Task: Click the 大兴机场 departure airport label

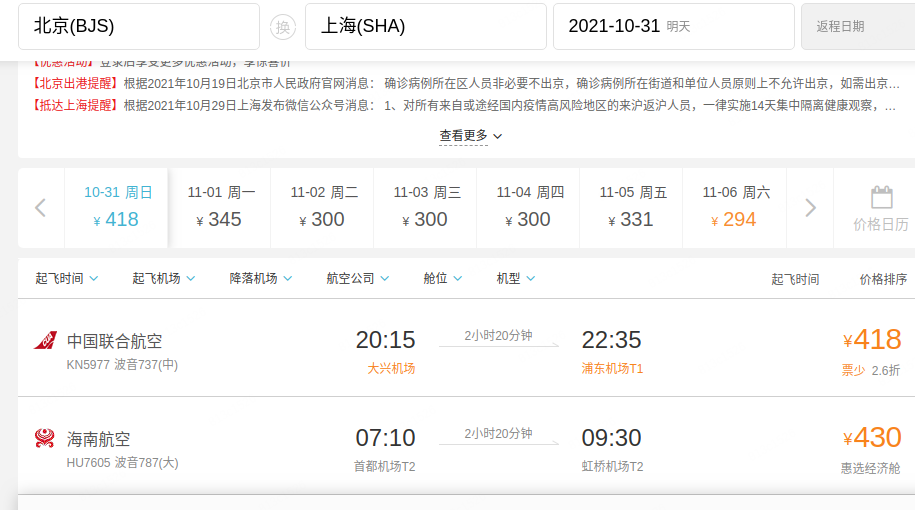Action: coord(391,369)
